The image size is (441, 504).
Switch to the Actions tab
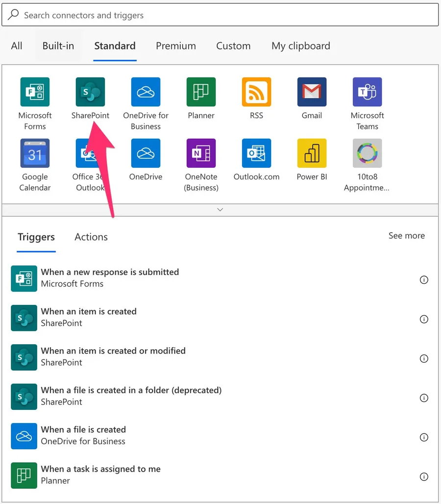[x=91, y=237]
